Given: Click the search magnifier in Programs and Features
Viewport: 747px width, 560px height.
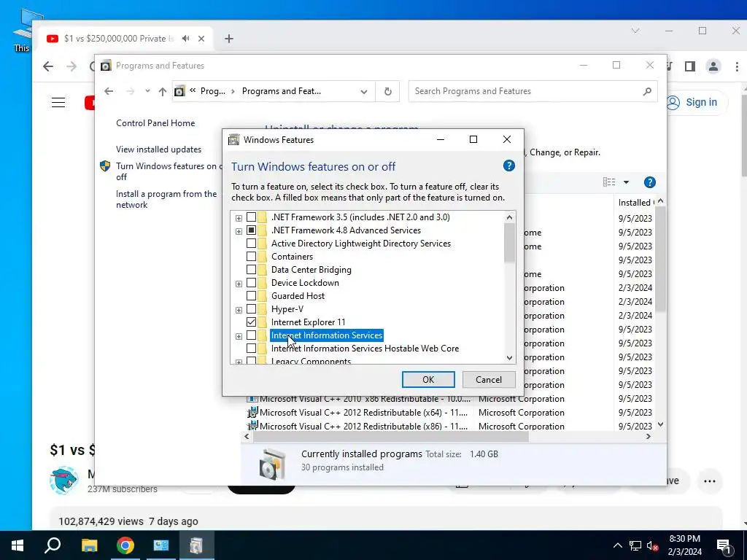Looking at the screenshot, I should [x=647, y=91].
